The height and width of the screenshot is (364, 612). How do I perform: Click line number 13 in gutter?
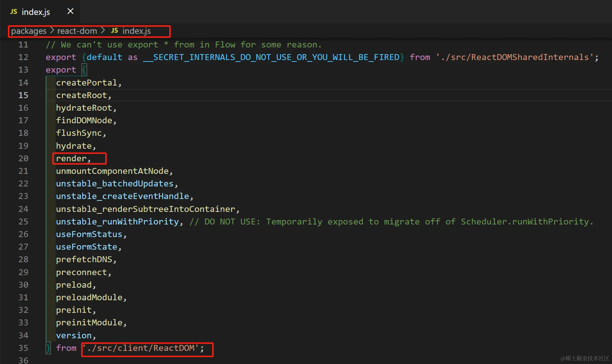coord(23,70)
